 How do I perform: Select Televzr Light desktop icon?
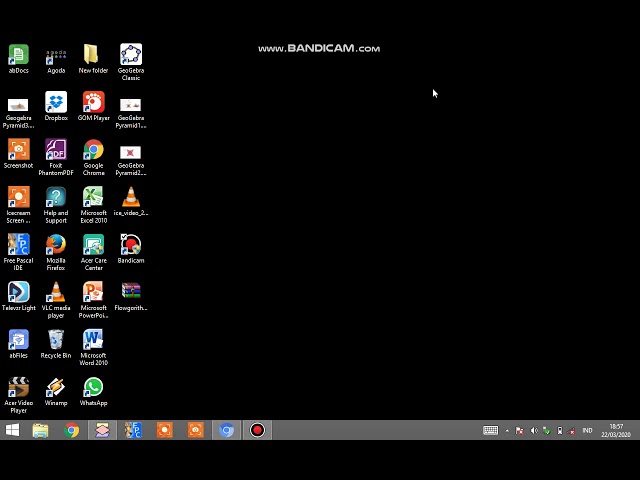coord(18,296)
